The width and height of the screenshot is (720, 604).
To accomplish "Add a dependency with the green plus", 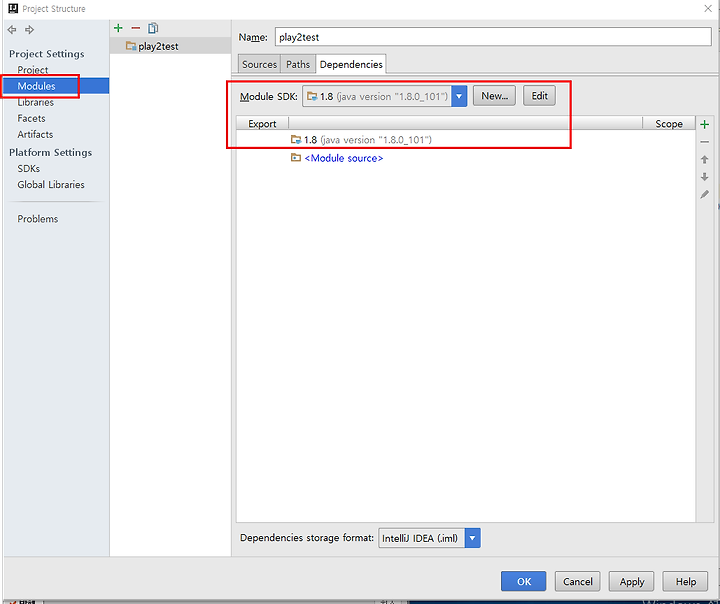I will (x=704, y=124).
